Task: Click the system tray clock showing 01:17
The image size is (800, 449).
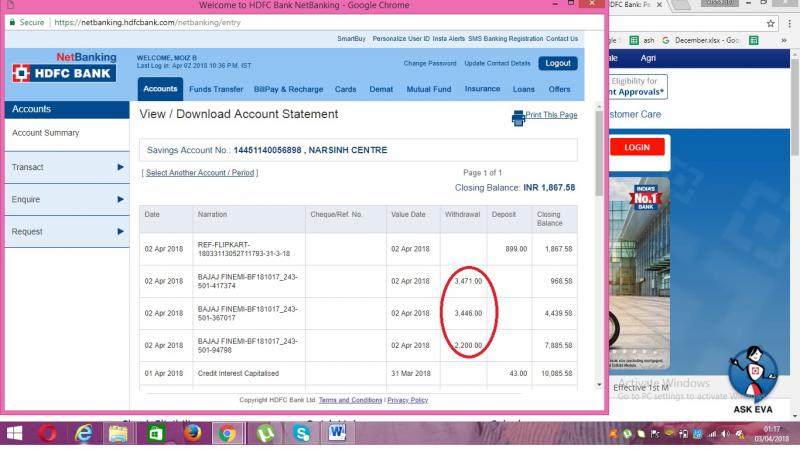Action: (x=772, y=434)
